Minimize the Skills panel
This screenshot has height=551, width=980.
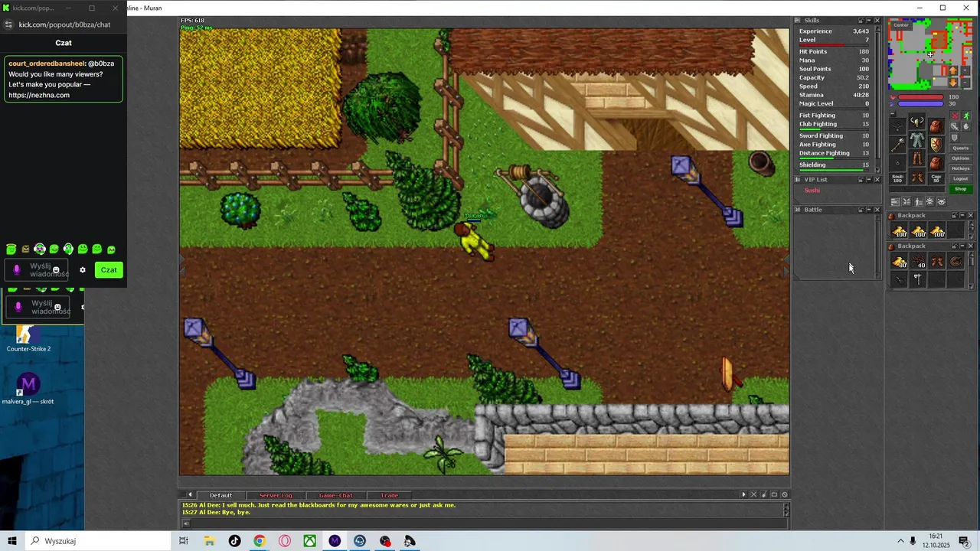868,21
